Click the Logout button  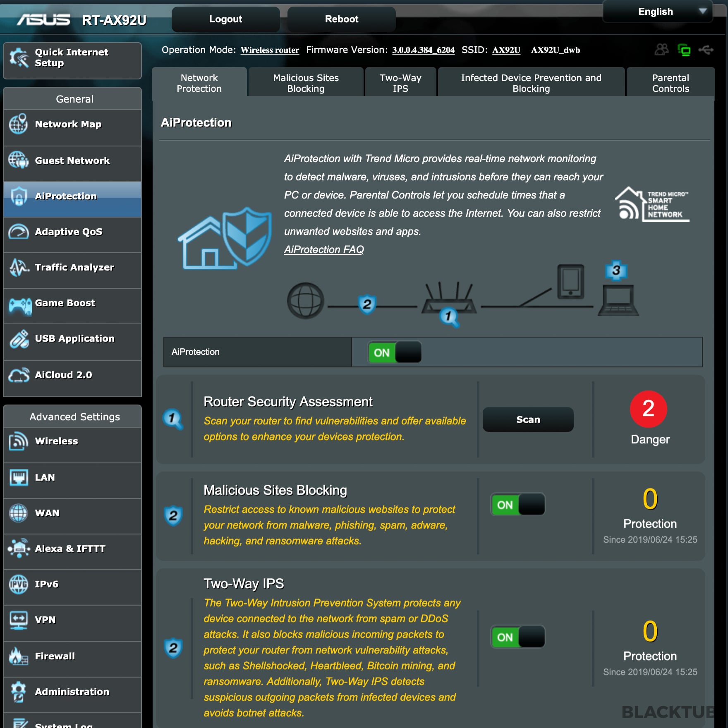coord(225,19)
